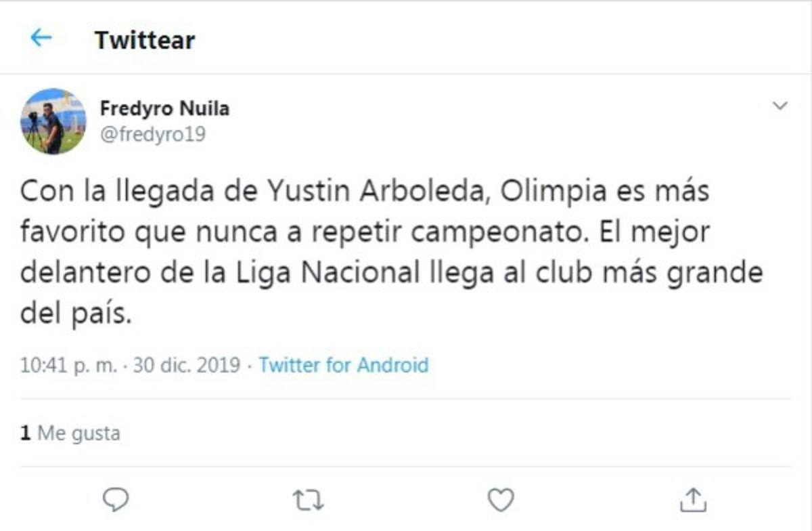Go back using the blue arrow
This screenshot has height=531, width=812.
tap(41, 38)
